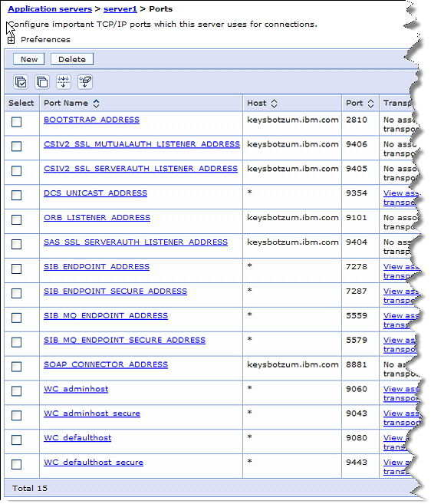This screenshot has height=504, width=431.
Task: Select the DCS_UNICAST_ADDRESS row checkbox
Action: point(16,196)
